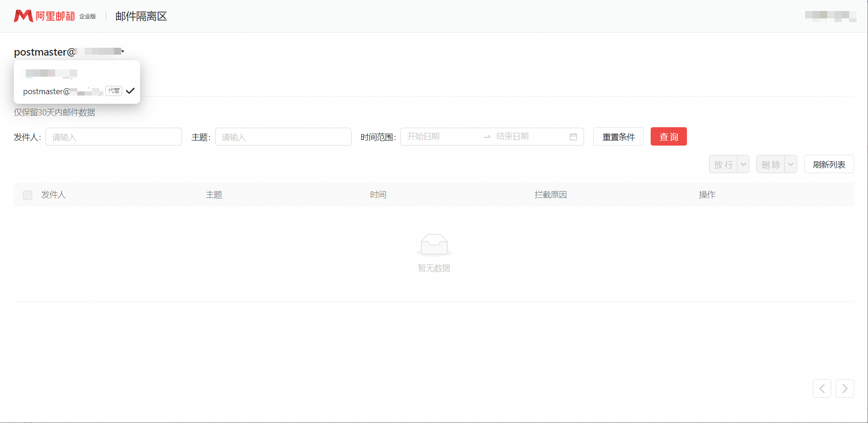868x423 pixels.
Task: Click the calendar icon in date range
Action: click(x=573, y=137)
